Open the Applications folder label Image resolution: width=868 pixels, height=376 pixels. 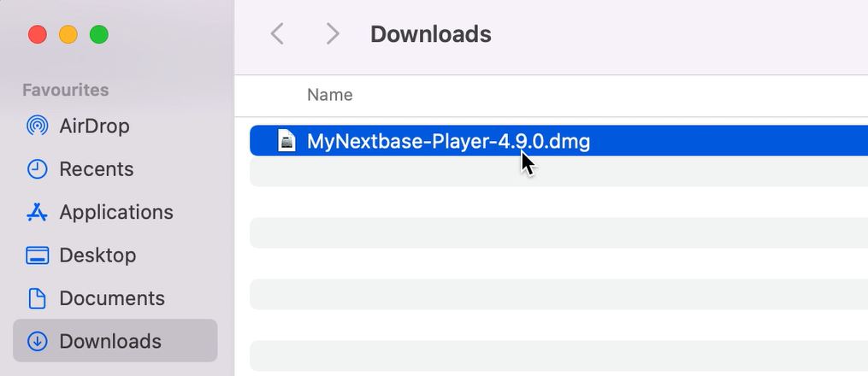tap(116, 212)
